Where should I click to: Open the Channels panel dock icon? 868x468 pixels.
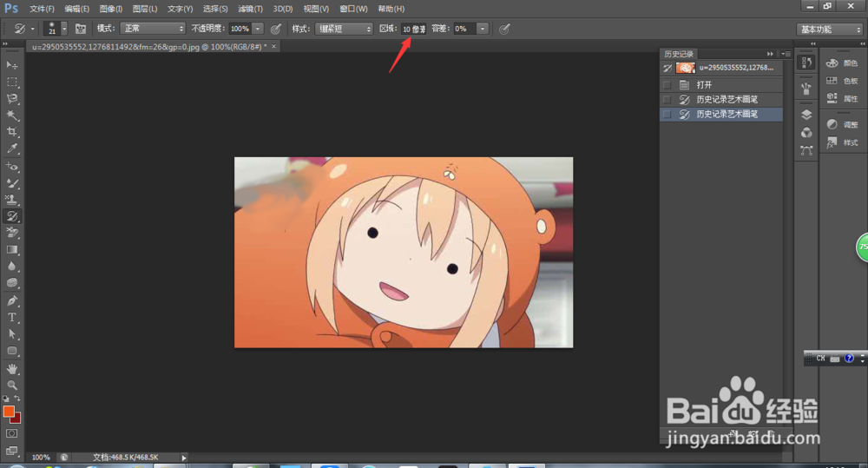click(x=806, y=132)
